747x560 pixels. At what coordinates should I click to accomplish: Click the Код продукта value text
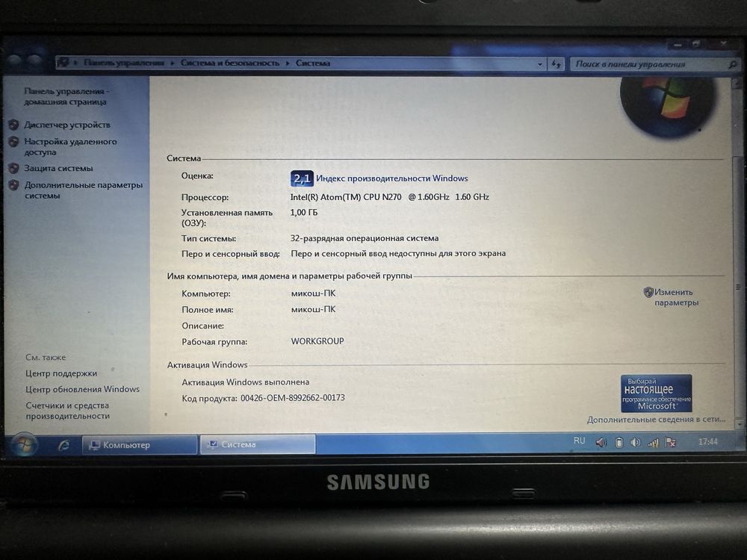click(292, 398)
